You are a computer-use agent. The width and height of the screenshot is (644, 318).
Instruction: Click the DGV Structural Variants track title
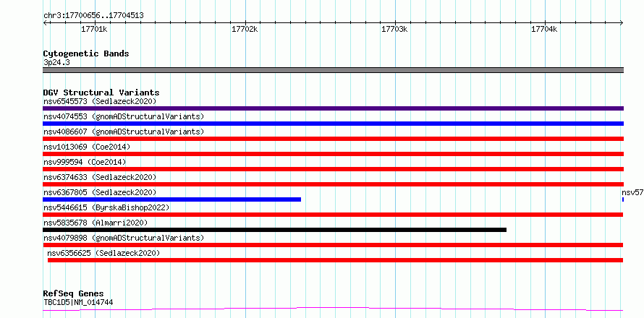[x=101, y=93]
